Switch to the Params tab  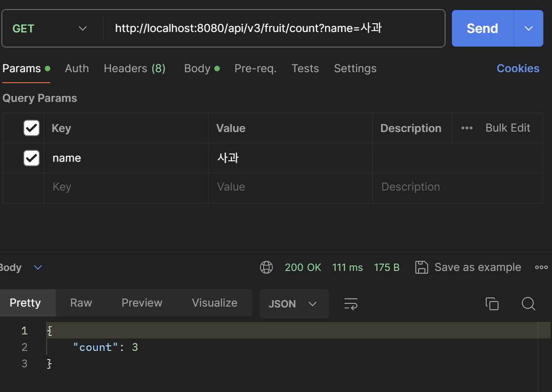26,69
